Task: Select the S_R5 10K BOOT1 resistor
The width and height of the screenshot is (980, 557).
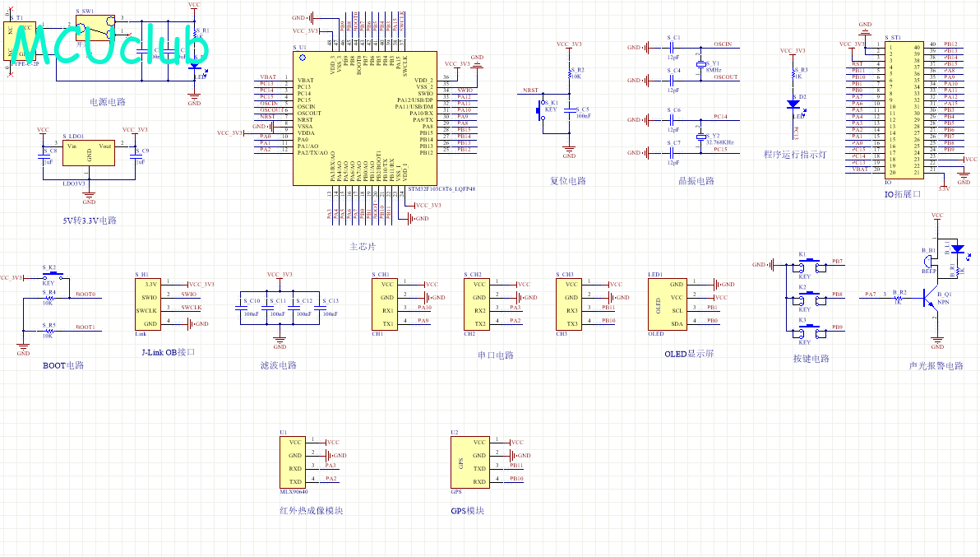Action: (49, 332)
